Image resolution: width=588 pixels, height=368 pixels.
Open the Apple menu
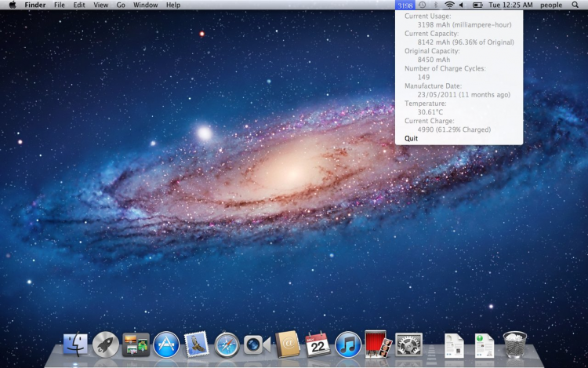[12, 5]
